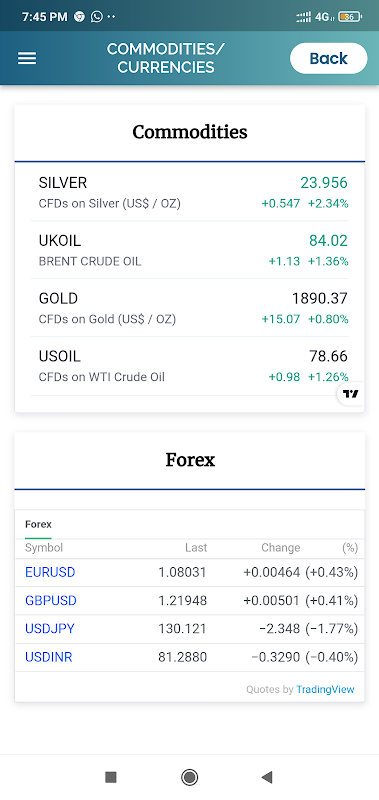Select the UKOIL Brent Crude row
This screenshot has width=379, height=800.
click(x=190, y=250)
